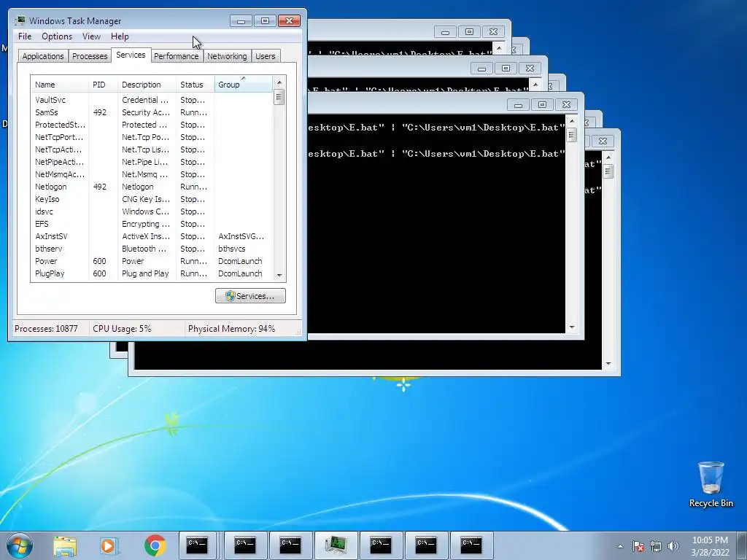Click the Show desktop strip

(x=742, y=545)
